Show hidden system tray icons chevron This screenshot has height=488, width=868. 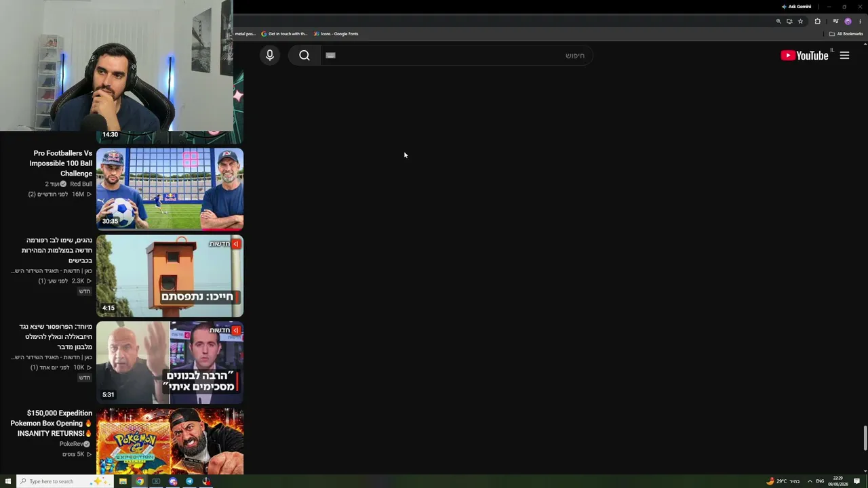pyautogui.click(x=809, y=481)
